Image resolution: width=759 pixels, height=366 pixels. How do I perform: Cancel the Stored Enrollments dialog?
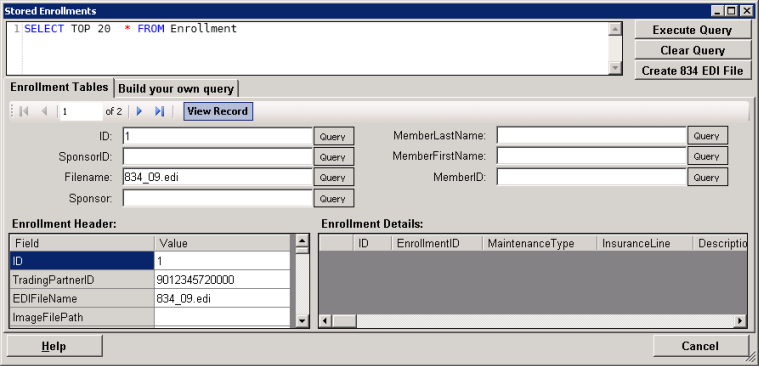tap(700, 346)
